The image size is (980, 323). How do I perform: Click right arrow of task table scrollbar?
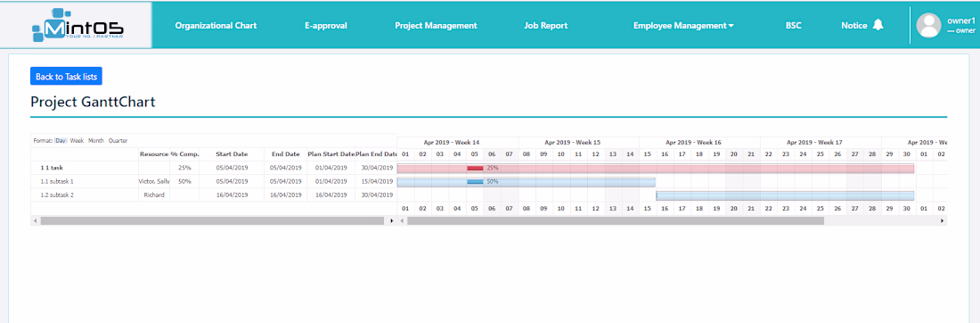pyautogui.click(x=392, y=221)
